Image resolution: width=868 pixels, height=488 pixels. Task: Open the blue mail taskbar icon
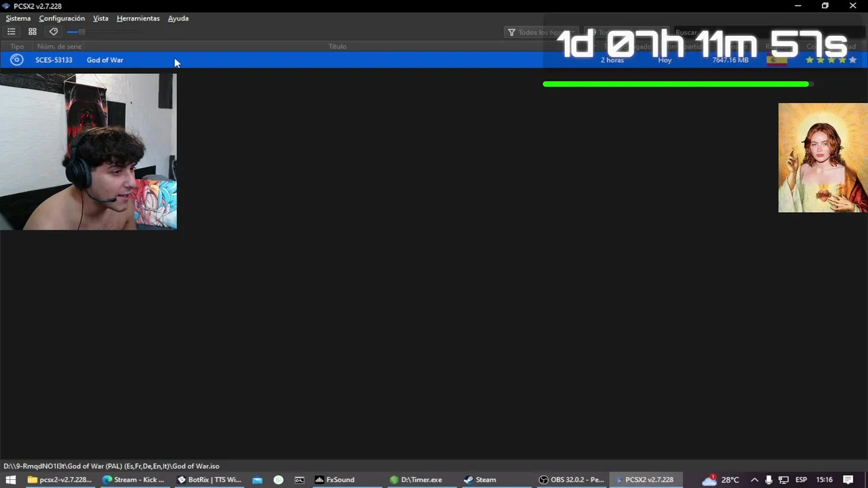pos(257,480)
